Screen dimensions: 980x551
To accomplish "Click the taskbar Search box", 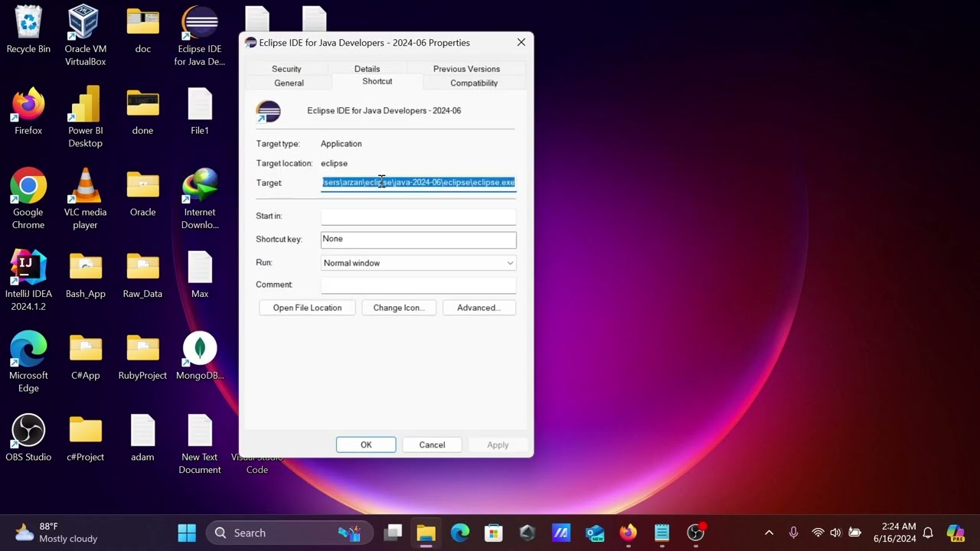I will (289, 533).
